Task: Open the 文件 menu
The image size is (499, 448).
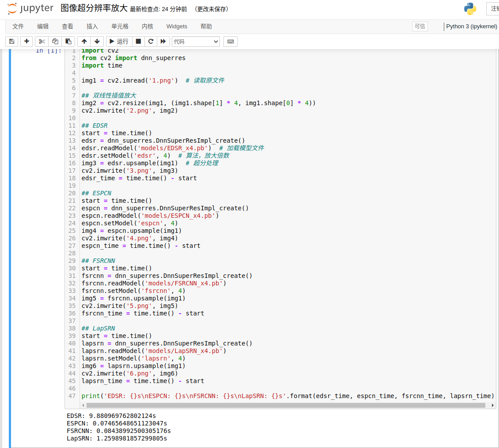Action: (x=18, y=27)
